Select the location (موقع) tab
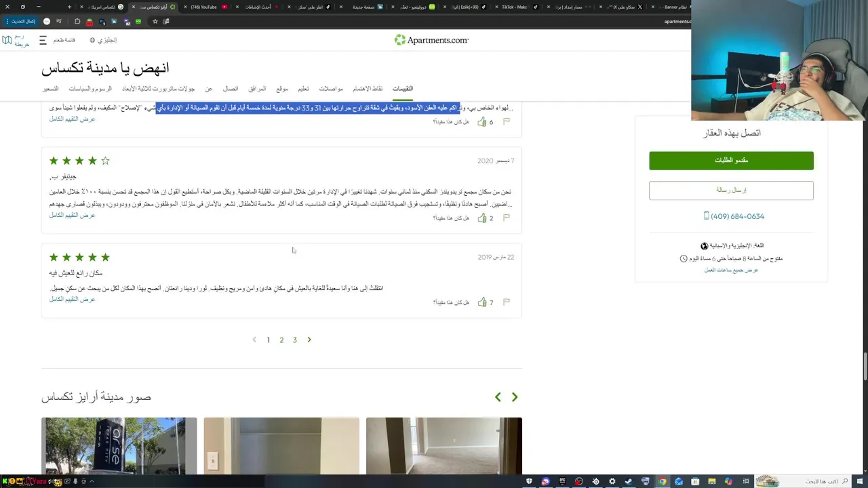Screen dimensions: 868x488 coord(282,89)
